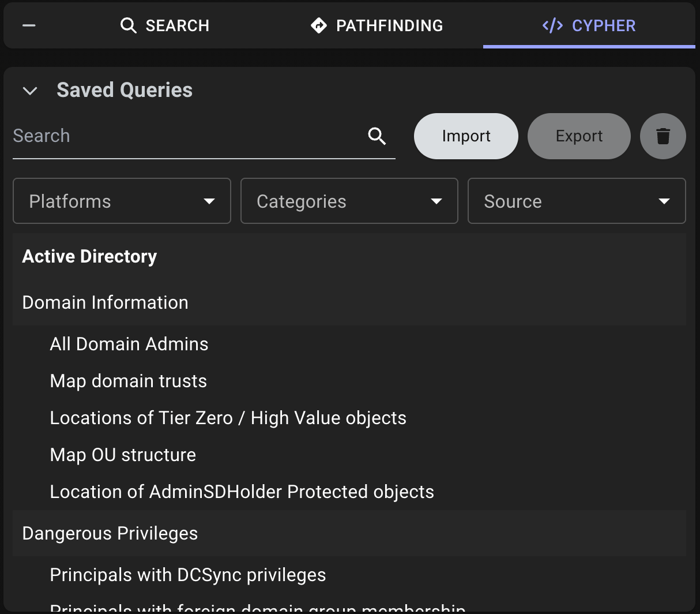Click the code brackets icon on Cypher tab
This screenshot has height=614, width=700.
tap(552, 26)
